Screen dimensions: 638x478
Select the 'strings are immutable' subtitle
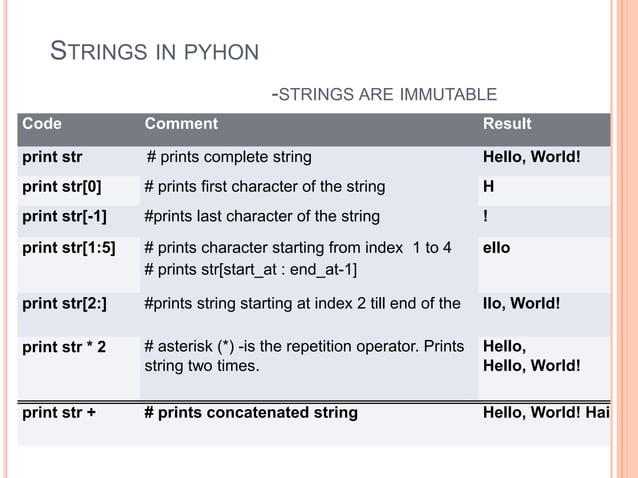click(384, 95)
